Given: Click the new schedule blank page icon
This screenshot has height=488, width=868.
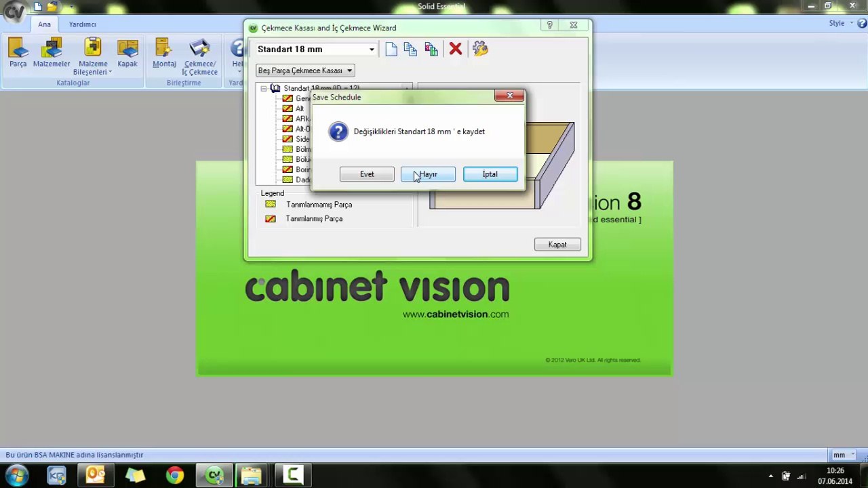Looking at the screenshot, I should [391, 49].
